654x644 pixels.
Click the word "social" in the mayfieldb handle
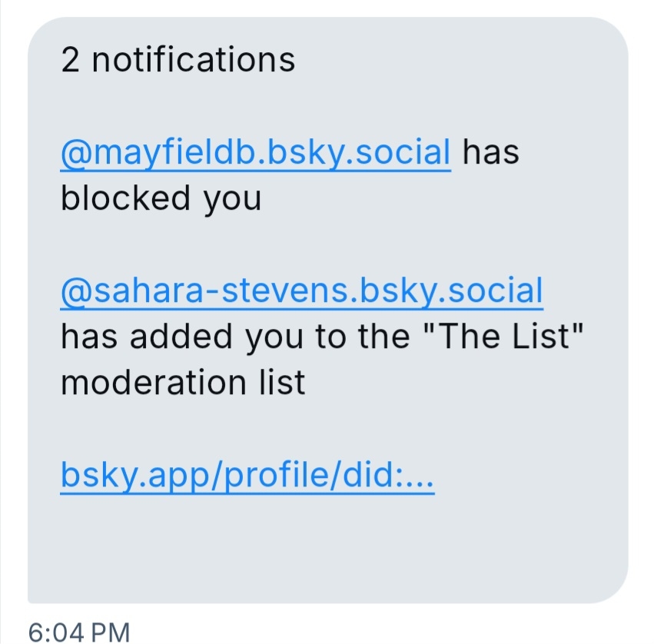407,152
